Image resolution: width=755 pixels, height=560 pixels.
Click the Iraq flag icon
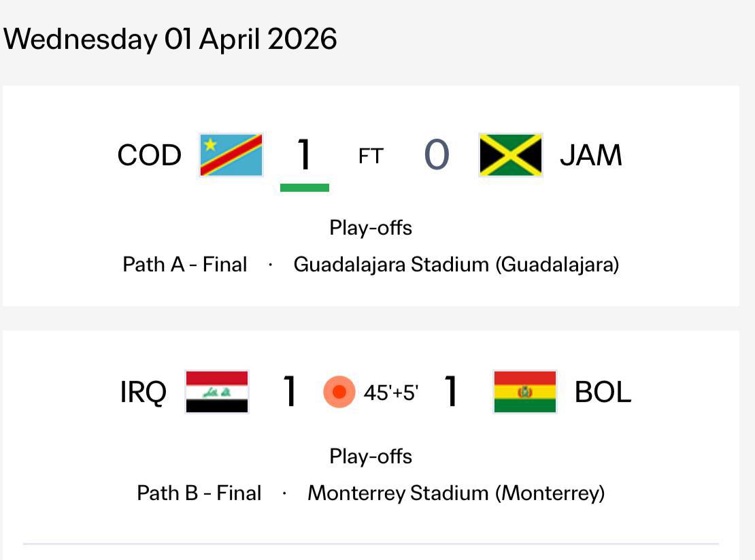(x=217, y=392)
